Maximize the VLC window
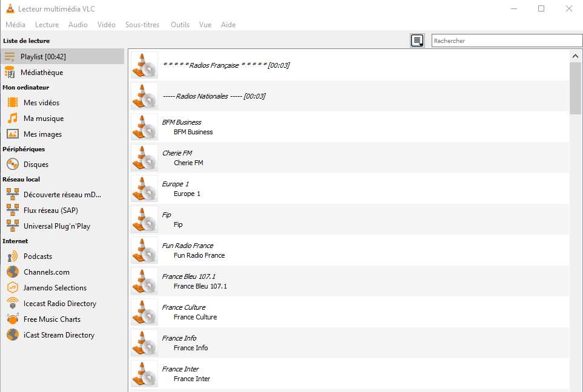The image size is (583, 392). pyautogui.click(x=541, y=8)
